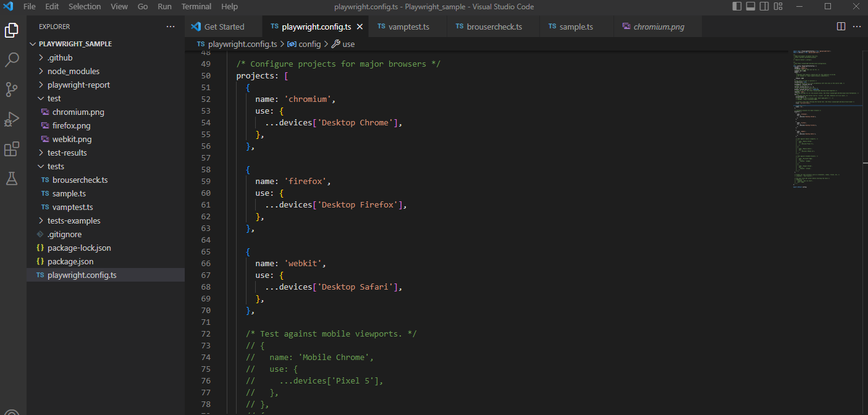
Task: Open the Edit menu
Action: (x=52, y=7)
